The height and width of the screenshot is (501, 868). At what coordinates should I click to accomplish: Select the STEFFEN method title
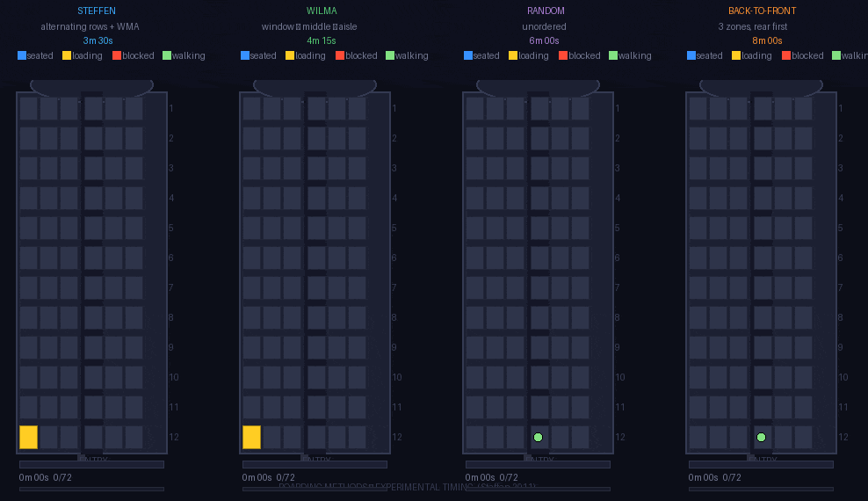97,11
